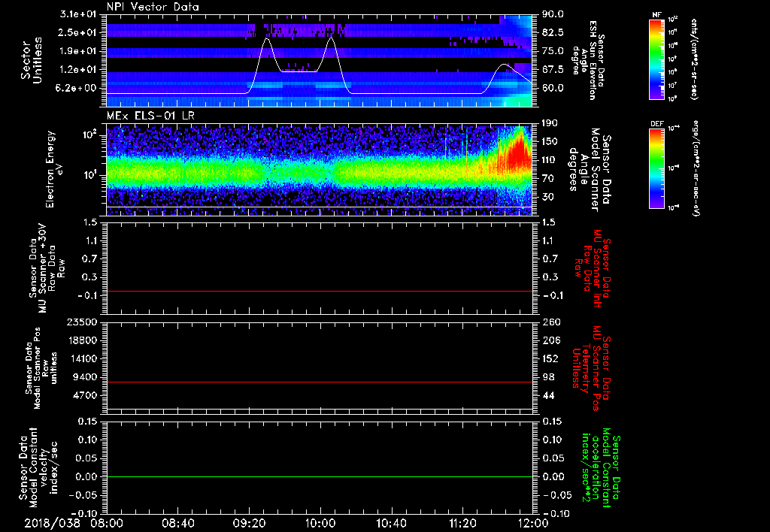Click the NPI Vector Data panel title
The width and height of the screenshot is (770, 532).
coord(153,7)
